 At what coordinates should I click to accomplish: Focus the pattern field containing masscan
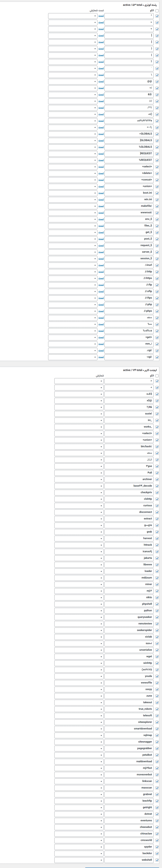[x=129, y=788]
